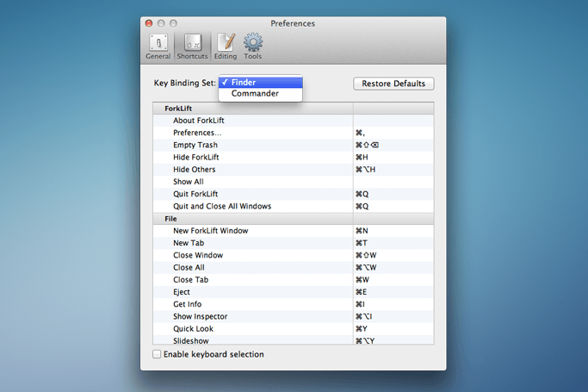Click the Restore Defaults button

(393, 84)
